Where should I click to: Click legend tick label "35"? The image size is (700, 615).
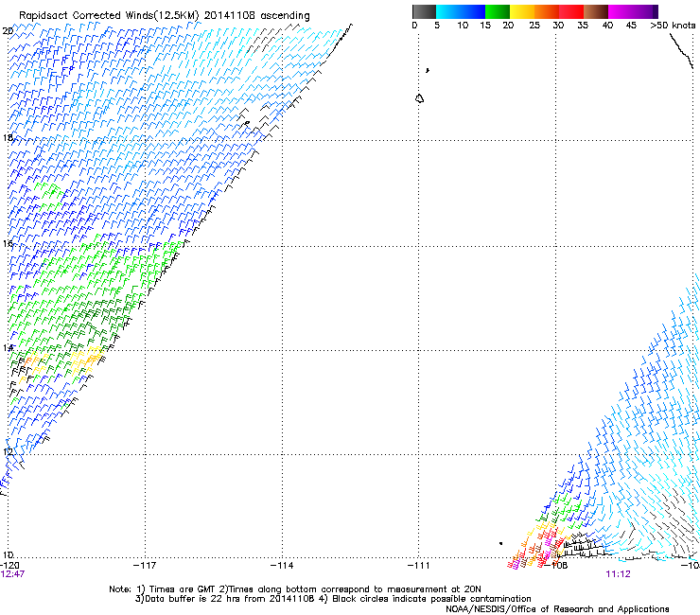[x=583, y=26]
